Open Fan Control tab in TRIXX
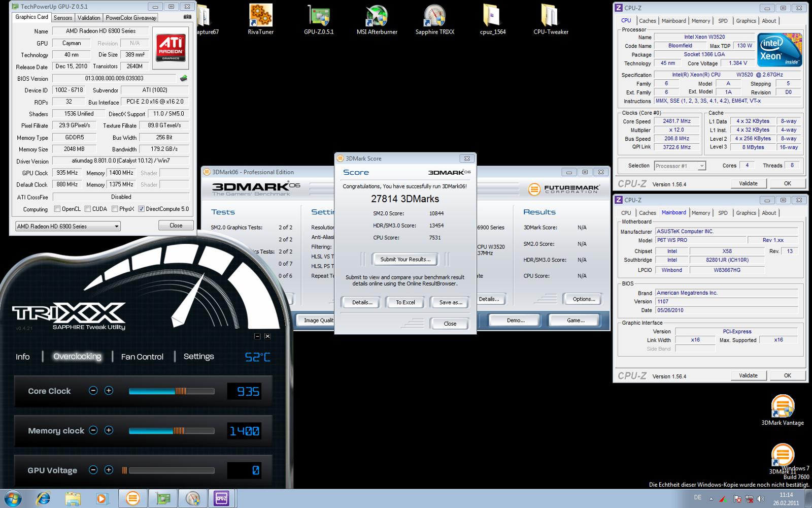 coord(142,357)
